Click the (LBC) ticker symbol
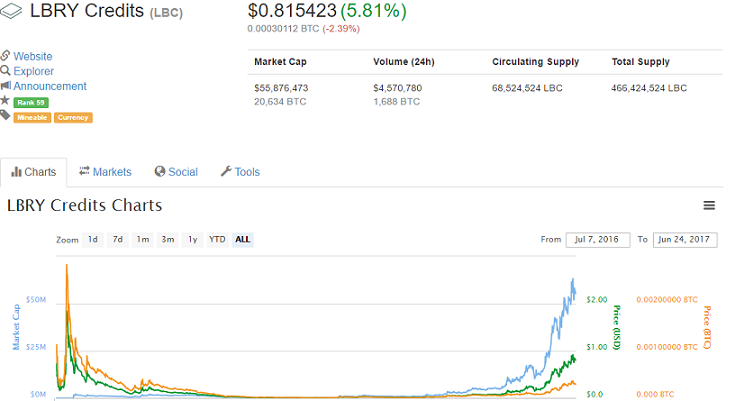Viewport: 735px width, 401px height. [166, 13]
